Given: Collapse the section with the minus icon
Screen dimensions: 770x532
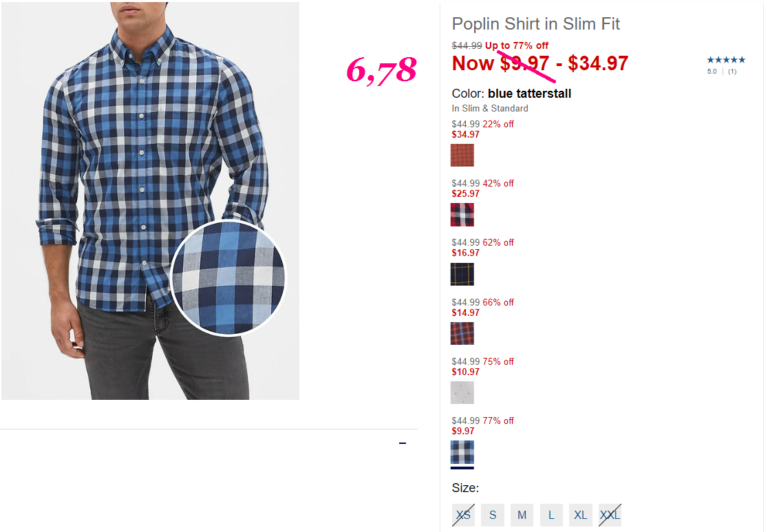Looking at the screenshot, I should tap(403, 443).
